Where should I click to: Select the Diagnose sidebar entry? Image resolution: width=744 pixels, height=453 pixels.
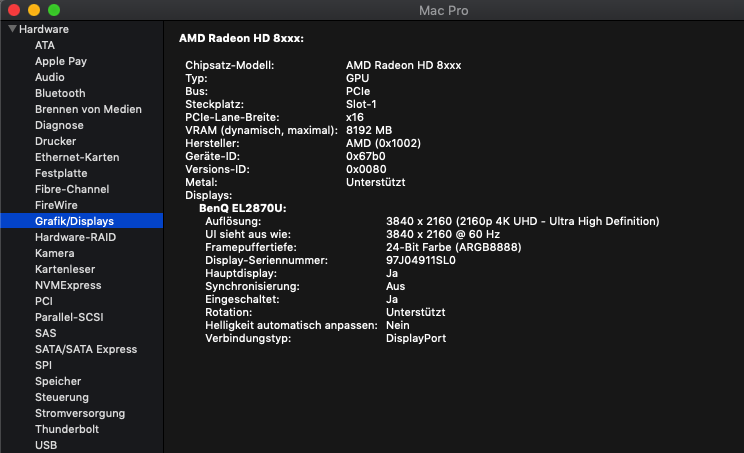coord(59,125)
